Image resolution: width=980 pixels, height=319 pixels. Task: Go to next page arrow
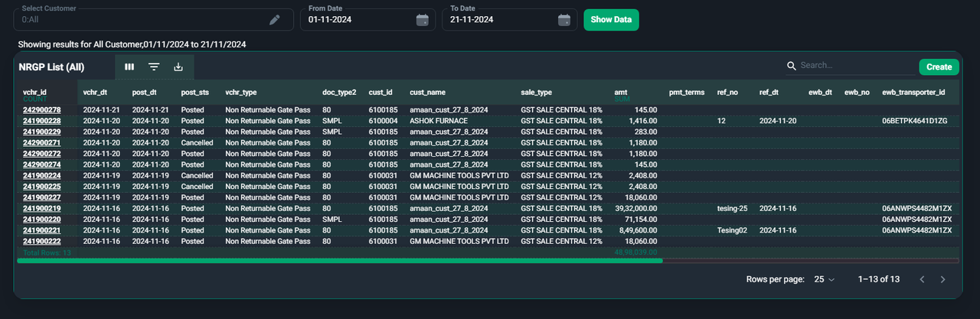click(x=942, y=279)
